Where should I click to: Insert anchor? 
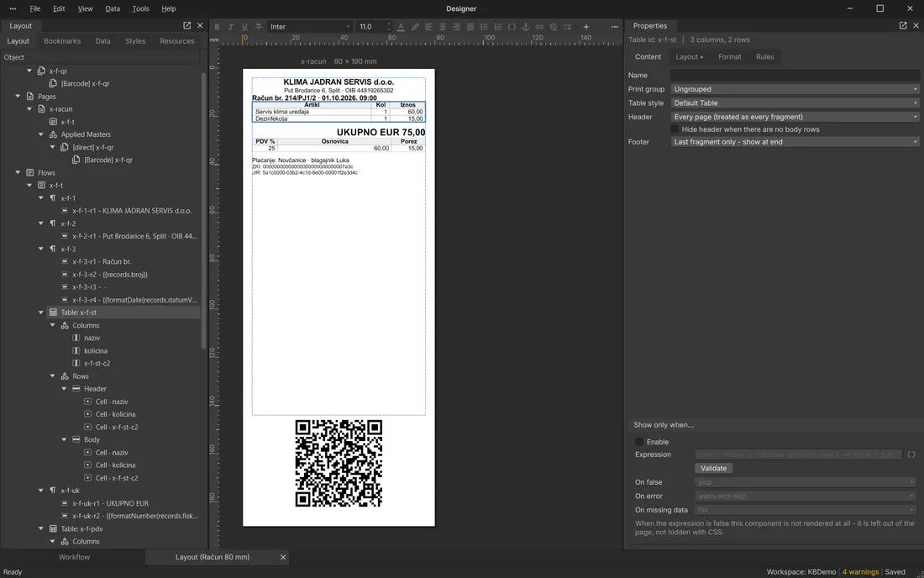(x=526, y=27)
